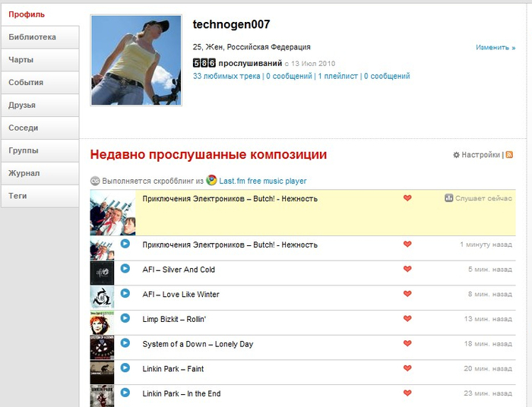Open the Настройки settings link
532x407 pixels.
481,155
